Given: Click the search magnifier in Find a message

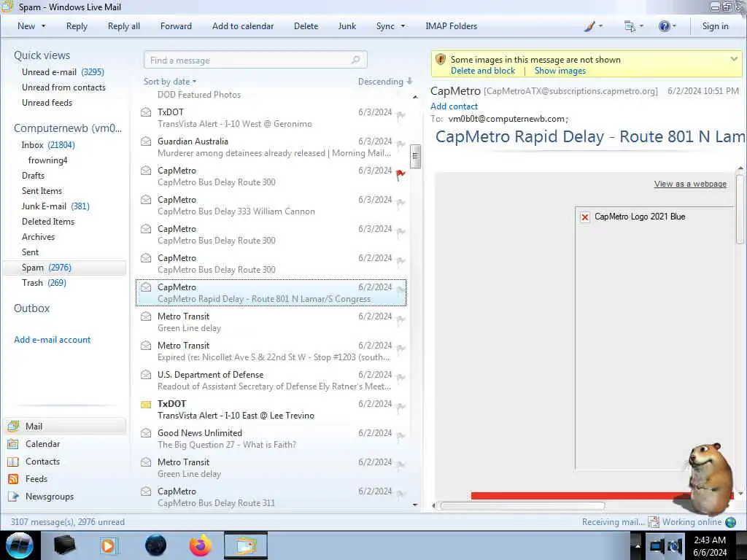Looking at the screenshot, I should point(355,60).
